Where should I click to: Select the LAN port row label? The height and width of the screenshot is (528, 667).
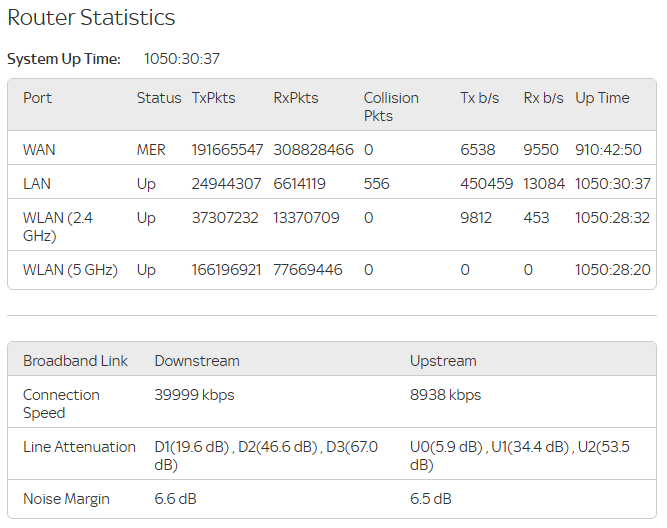click(x=37, y=184)
